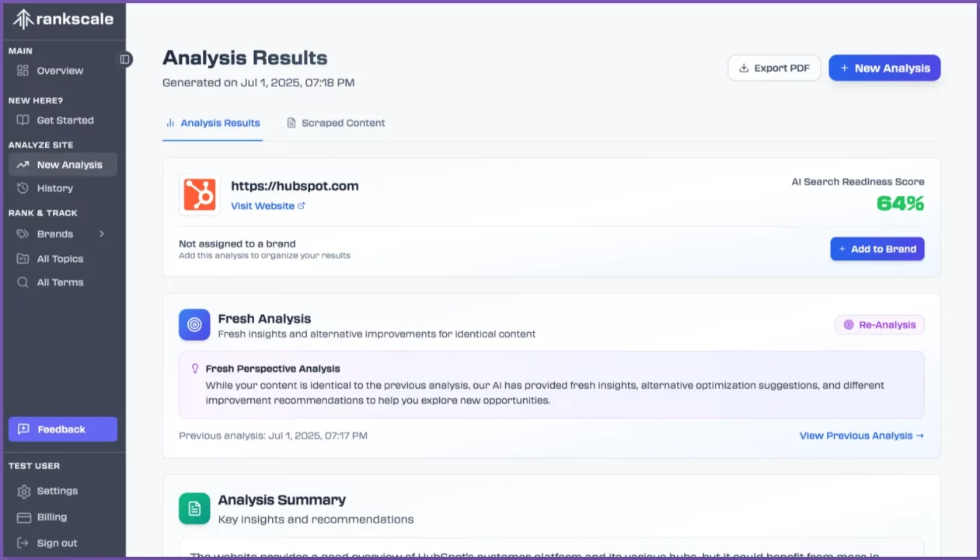Open the Overview grid icon
Image resolution: width=980 pixels, height=560 pixels.
23,71
